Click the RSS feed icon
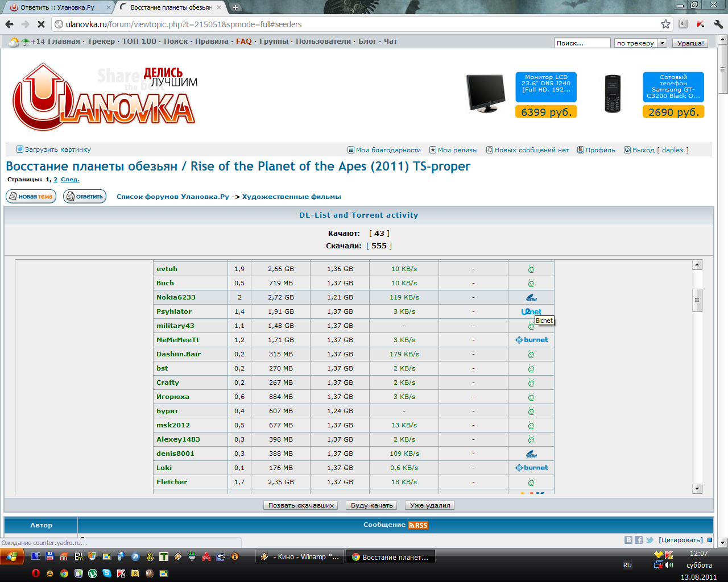 [x=418, y=525]
